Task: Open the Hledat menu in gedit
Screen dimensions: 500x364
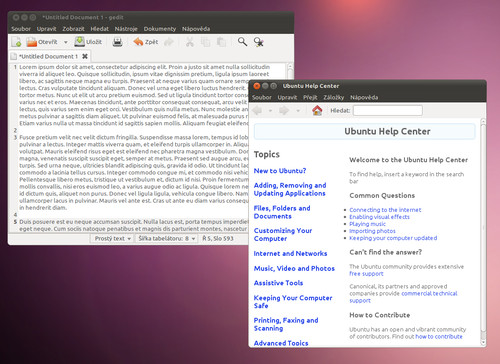Action: click(x=100, y=29)
